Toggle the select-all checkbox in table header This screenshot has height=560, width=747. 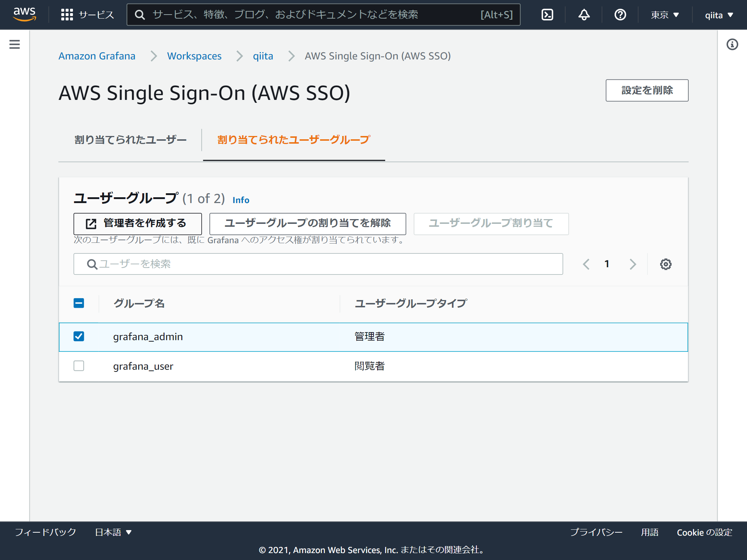[x=79, y=303]
